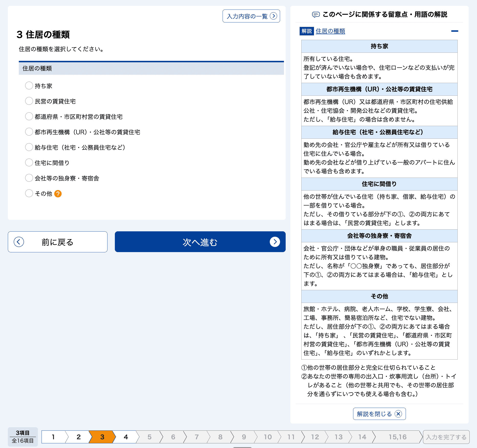Click the speech bubble icon in the explanation header

(316, 14)
